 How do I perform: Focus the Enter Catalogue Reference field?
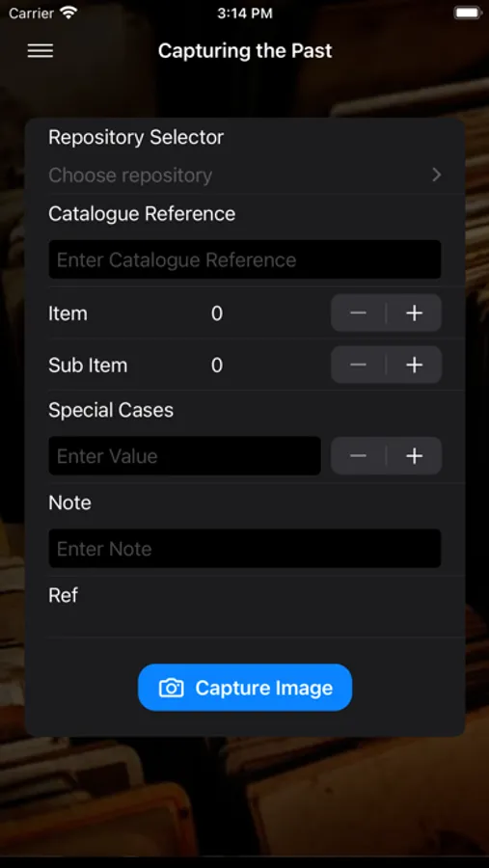[x=245, y=259]
